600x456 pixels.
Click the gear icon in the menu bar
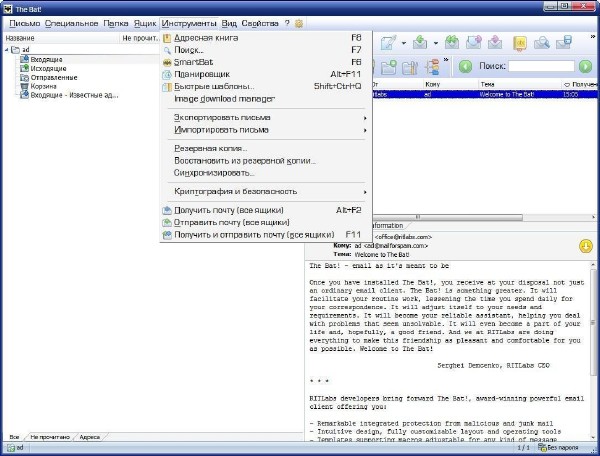299,22
